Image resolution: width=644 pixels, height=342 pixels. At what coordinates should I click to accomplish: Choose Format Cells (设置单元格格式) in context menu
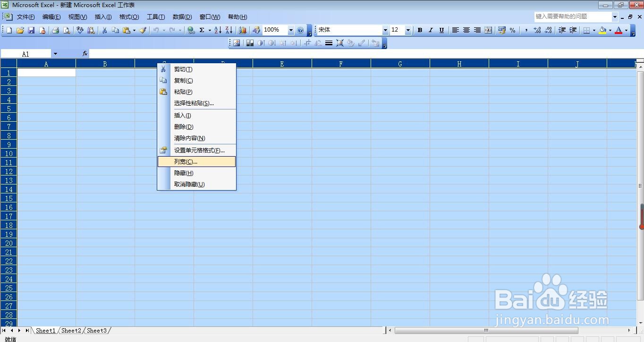tap(196, 150)
